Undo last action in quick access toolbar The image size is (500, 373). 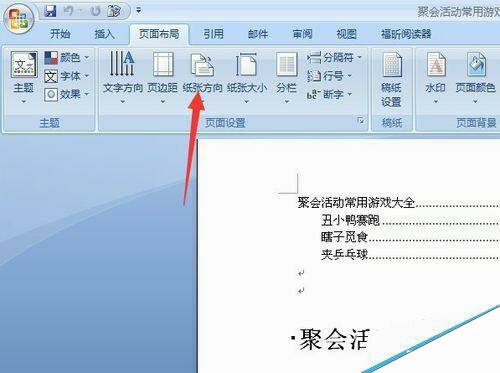(69, 12)
